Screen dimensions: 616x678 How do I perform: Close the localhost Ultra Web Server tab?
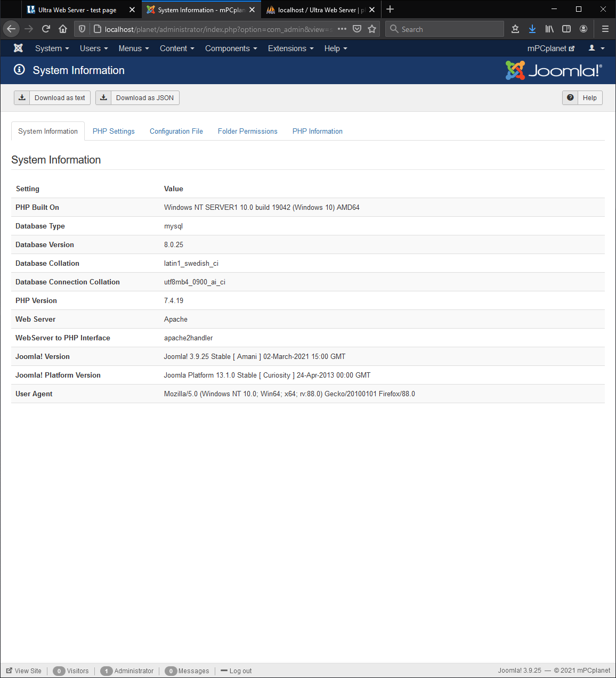pos(372,10)
